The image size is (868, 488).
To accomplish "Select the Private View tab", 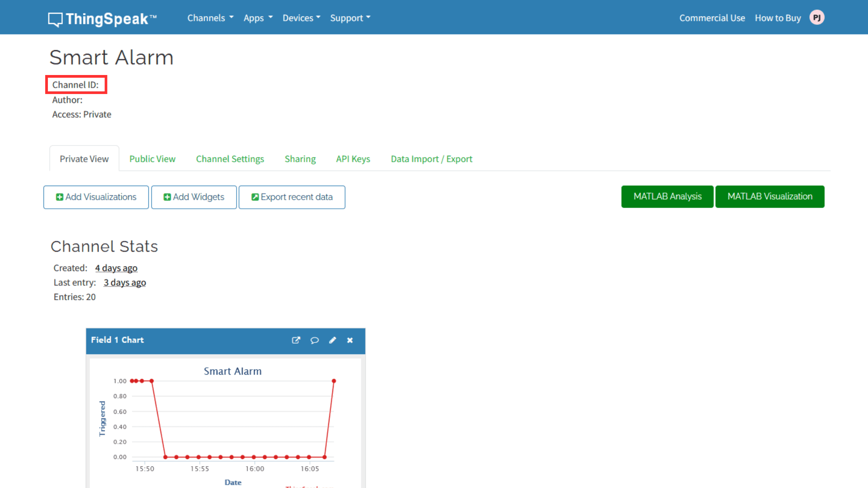I will (x=84, y=159).
